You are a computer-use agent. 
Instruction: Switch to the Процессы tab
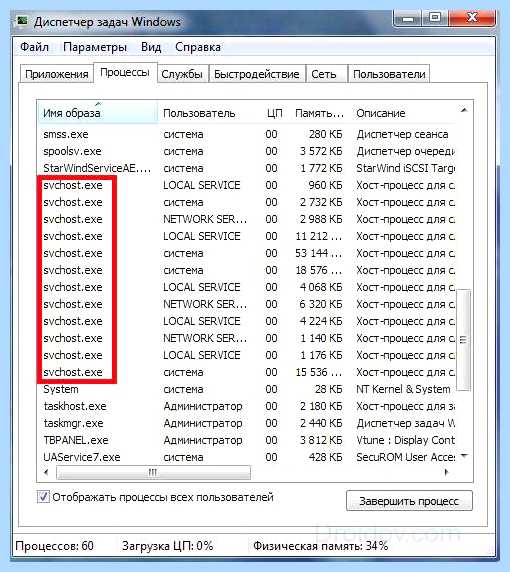[125, 73]
